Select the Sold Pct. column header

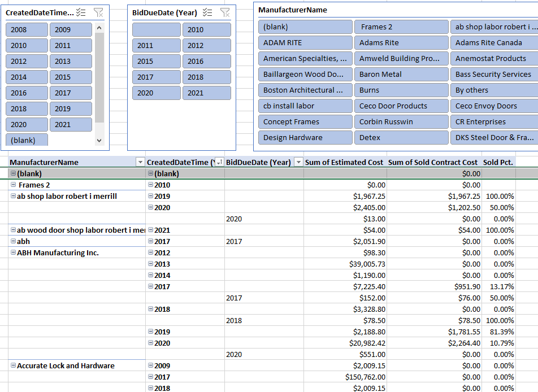[x=498, y=163]
